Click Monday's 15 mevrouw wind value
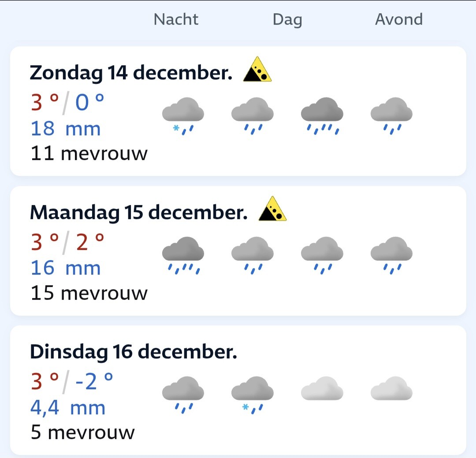The width and height of the screenshot is (476, 458). [x=89, y=293]
